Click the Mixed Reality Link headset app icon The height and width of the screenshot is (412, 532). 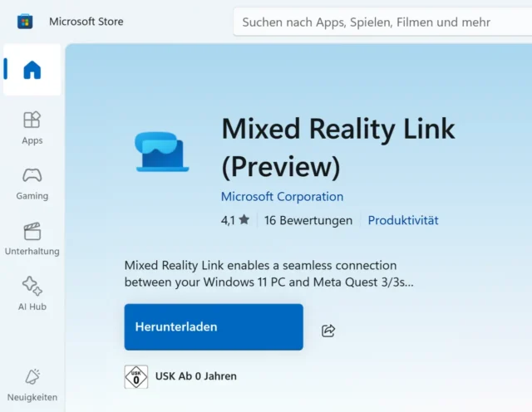point(162,150)
